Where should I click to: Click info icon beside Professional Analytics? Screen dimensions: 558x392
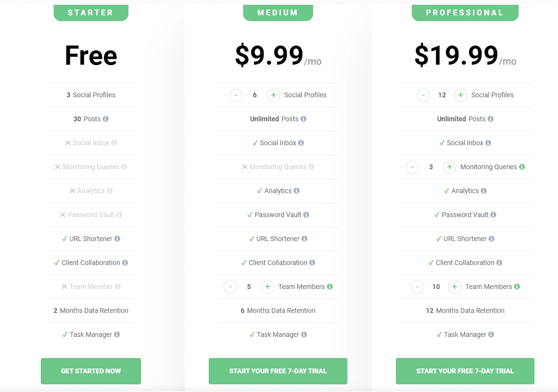point(484,191)
